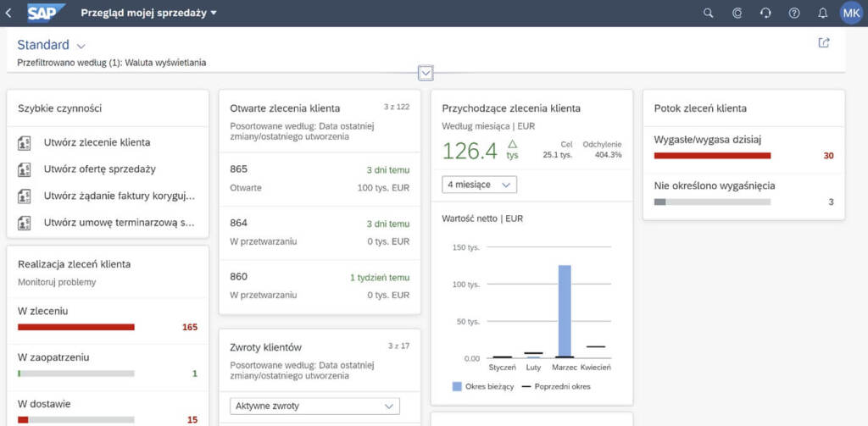Image resolution: width=868 pixels, height=426 pixels.
Task: Open the notifications bell
Action: click(823, 14)
